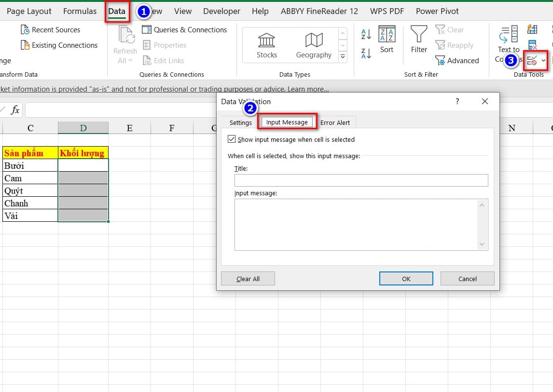This screenshot has width=553, height=392.
Task: Click the Flash Fill icon
Action: pos(532,29)
